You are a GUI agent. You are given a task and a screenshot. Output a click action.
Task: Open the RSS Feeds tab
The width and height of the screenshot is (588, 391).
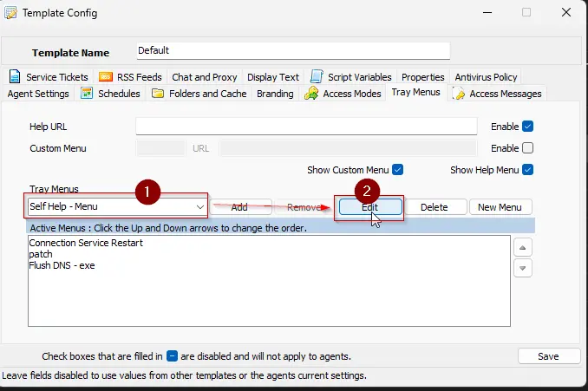tap(130, 77)
